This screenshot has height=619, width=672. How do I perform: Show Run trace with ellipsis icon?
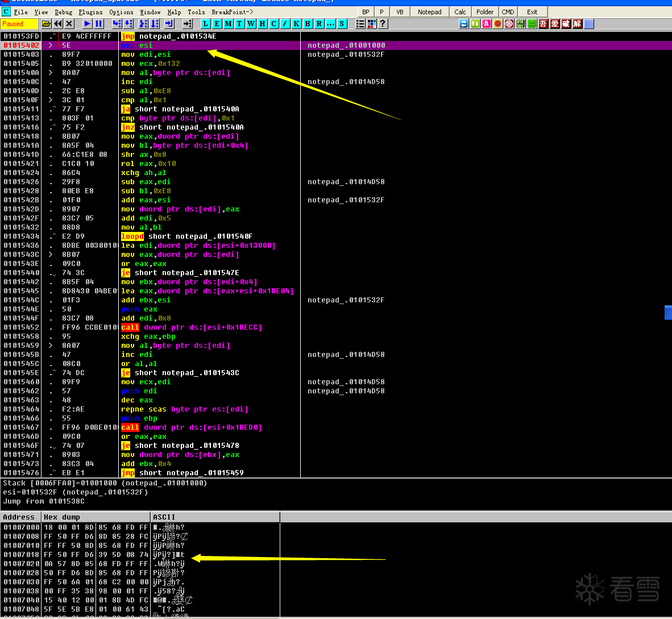pyautogui.click(x=330, y=24)
